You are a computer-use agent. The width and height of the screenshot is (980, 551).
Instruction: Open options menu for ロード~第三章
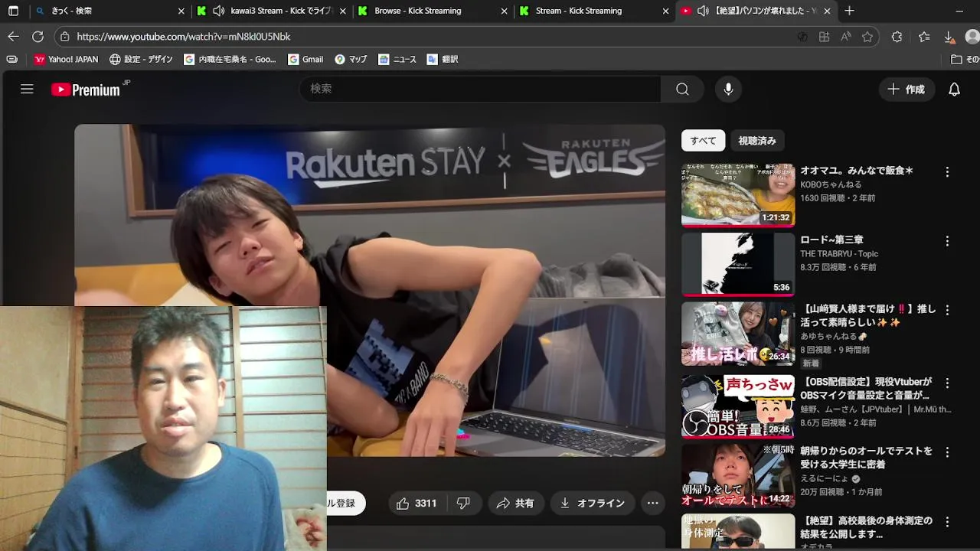[947, 241]
